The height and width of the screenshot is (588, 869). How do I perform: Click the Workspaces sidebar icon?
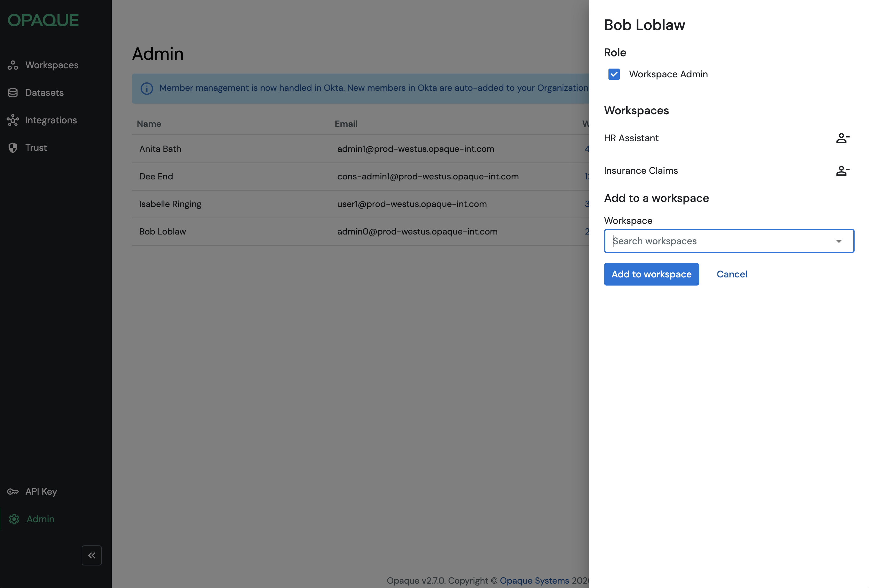click(x=13, y=65)
